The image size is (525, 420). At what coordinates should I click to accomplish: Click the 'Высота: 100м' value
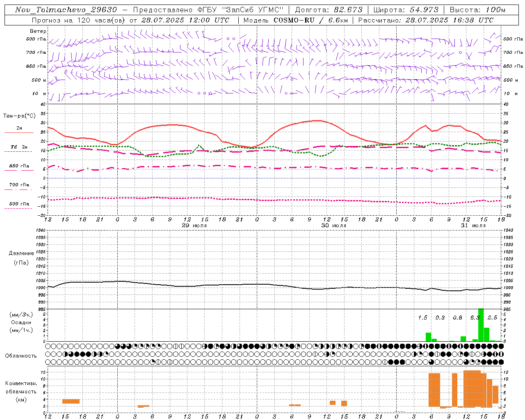click(477, 10)
